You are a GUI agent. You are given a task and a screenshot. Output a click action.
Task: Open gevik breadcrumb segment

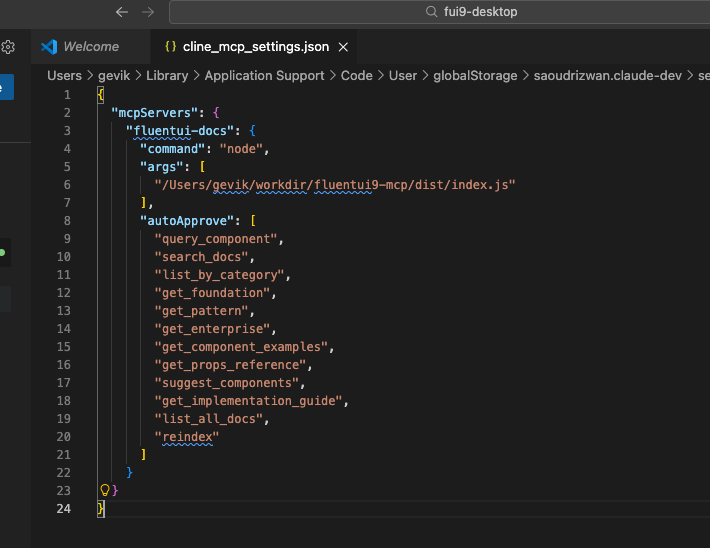pyautogui.click(x=114, y=76)
